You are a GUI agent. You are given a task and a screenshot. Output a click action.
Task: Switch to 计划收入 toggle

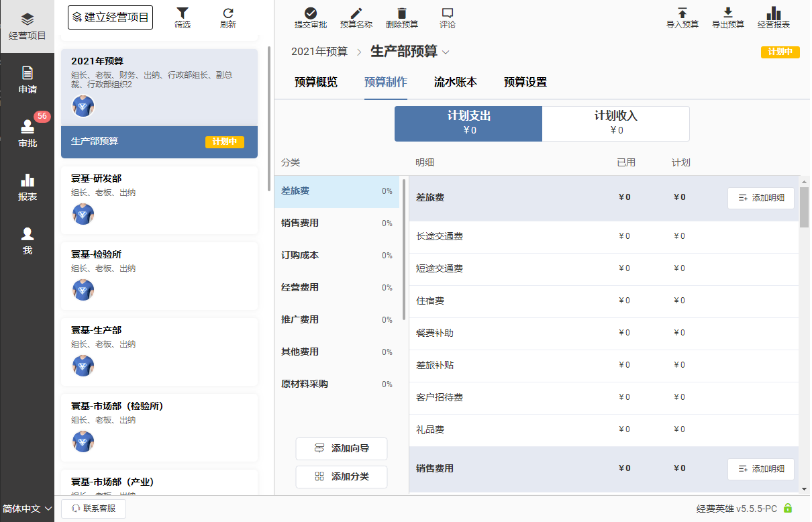click(x=615, y=123)
